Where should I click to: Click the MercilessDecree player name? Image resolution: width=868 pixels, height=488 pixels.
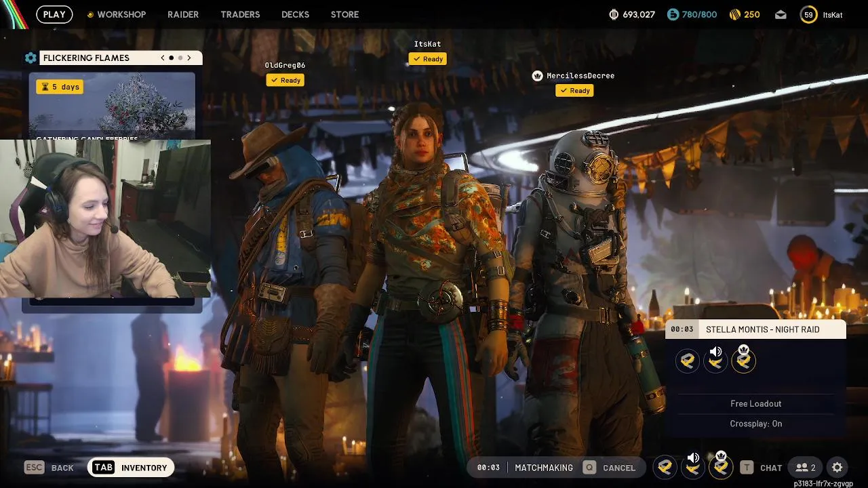pos(580,76)
